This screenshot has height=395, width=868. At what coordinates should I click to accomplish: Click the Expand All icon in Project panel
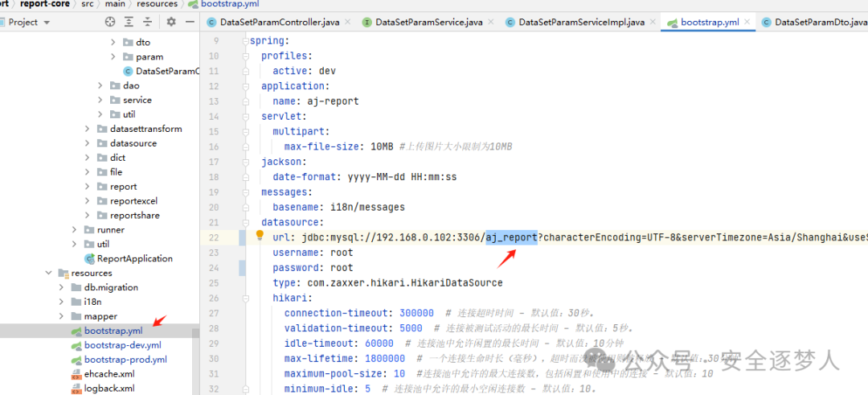129,23
